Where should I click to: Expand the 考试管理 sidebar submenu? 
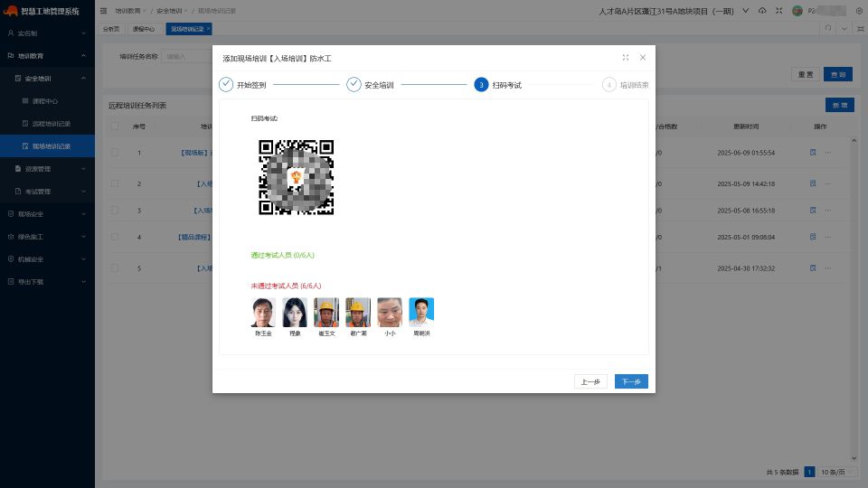tap(47, 192)
